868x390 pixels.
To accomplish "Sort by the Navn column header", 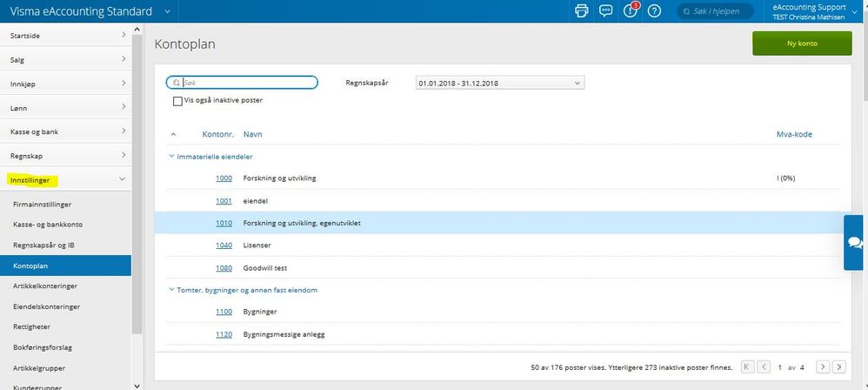I will [x=252, y=135].
